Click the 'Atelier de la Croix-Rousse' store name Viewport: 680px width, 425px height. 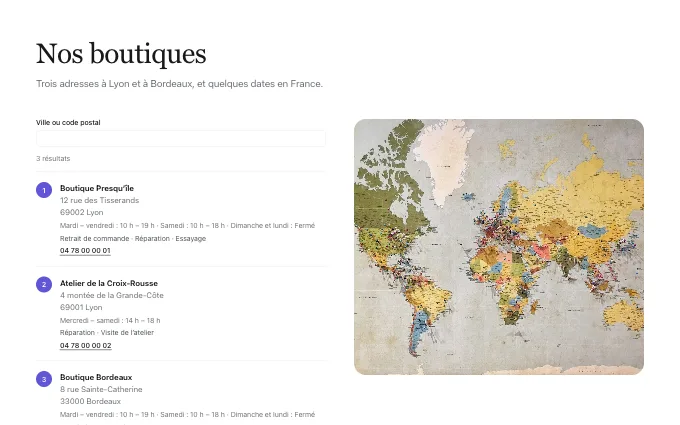point(109,283)
